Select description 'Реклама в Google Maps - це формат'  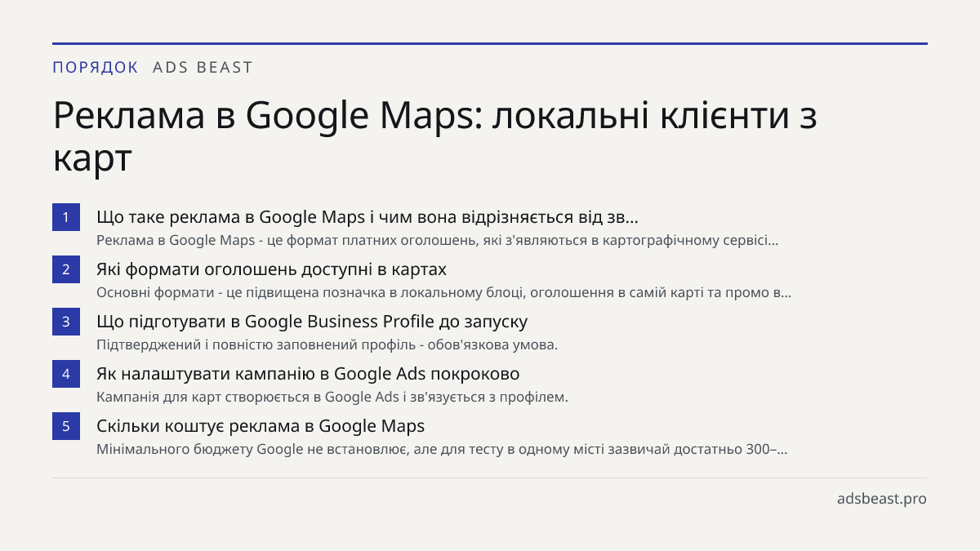click(x=438, y=240)
